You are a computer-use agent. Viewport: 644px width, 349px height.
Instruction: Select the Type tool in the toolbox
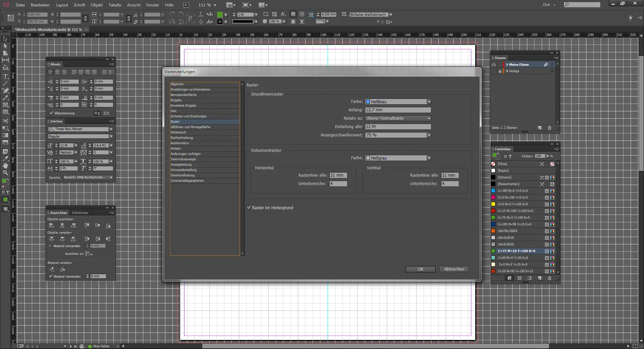point(5,77)
